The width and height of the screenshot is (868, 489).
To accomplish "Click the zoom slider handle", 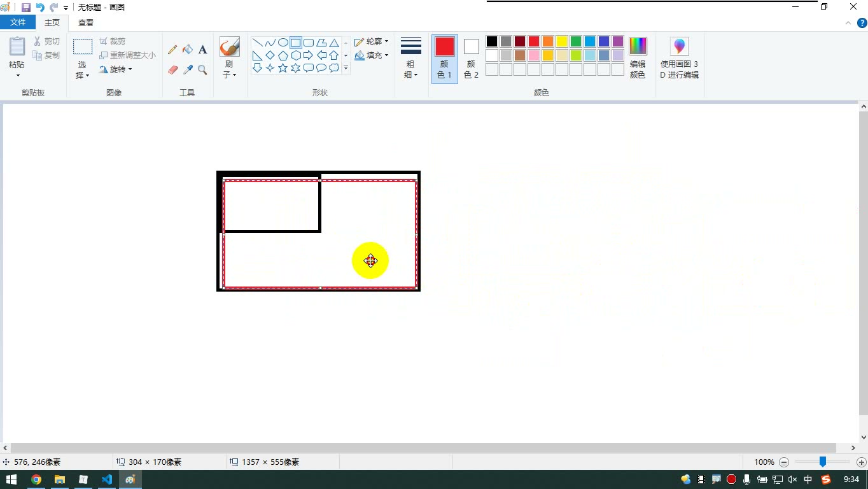I will [823, 462].
